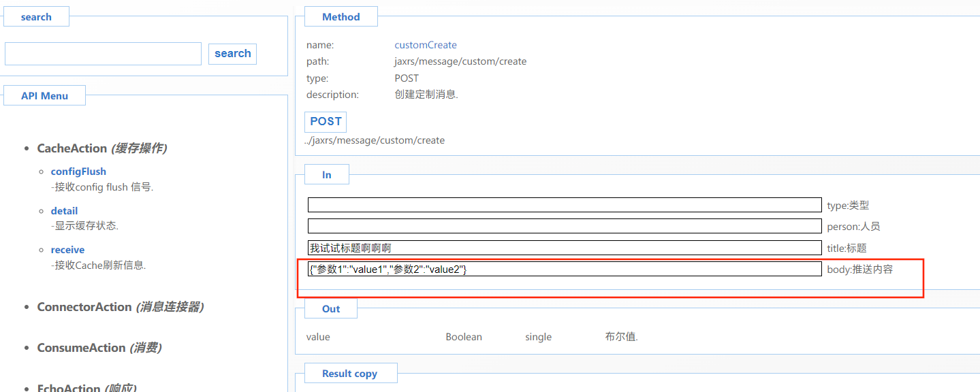Expand the CacheAction menu group
The height and width of the screenshot is (392, 980).
coord(102,148)
